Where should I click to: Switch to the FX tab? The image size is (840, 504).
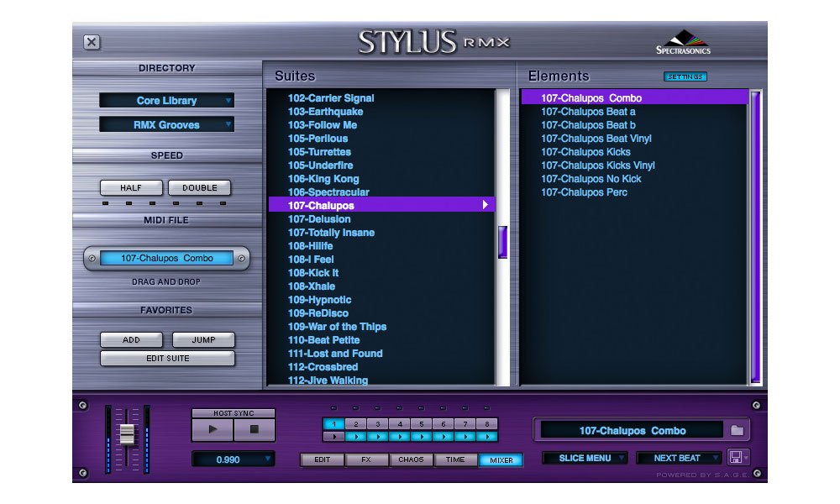tap(366, 459)
